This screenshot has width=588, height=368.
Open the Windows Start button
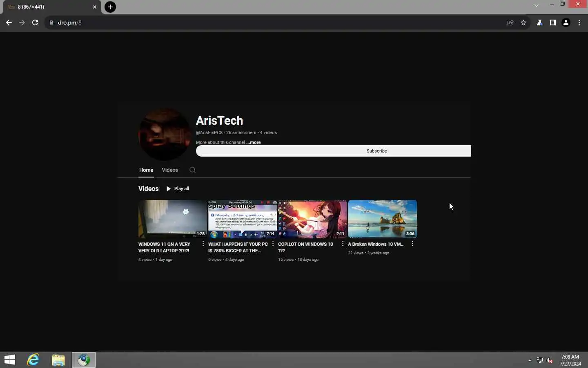point(10,360)
